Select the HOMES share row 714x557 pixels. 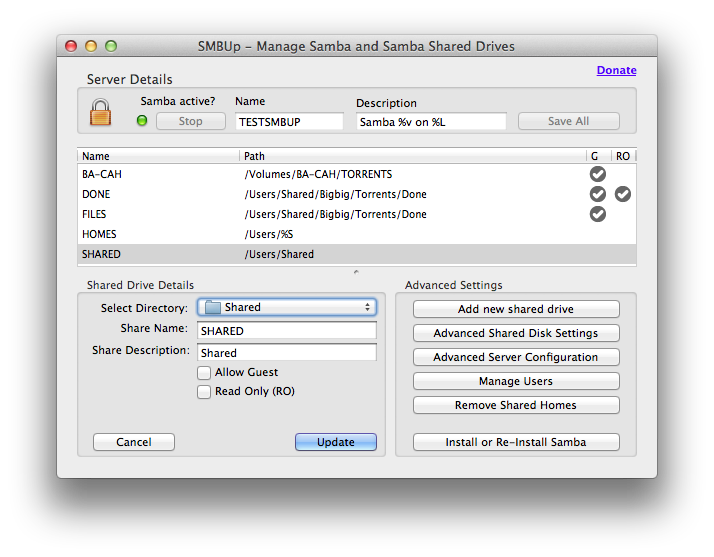pos(357,234)
